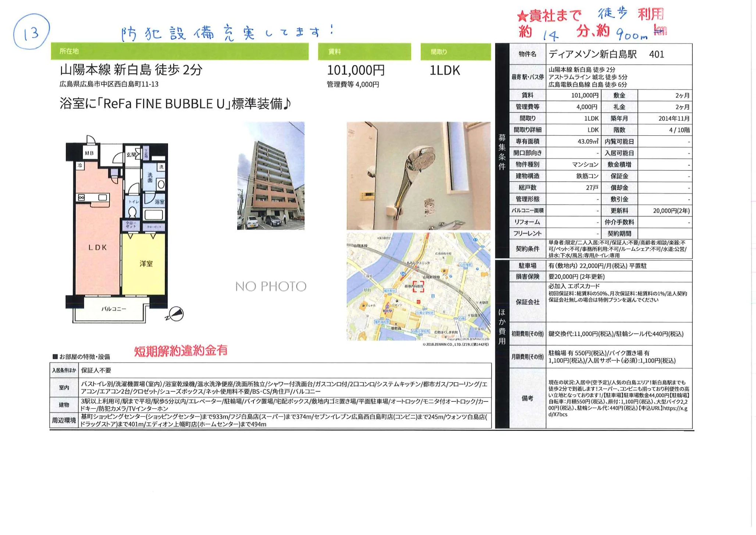Click the MB symbol in the floor plan
The image size is (756, 535).
pos(90,153)
